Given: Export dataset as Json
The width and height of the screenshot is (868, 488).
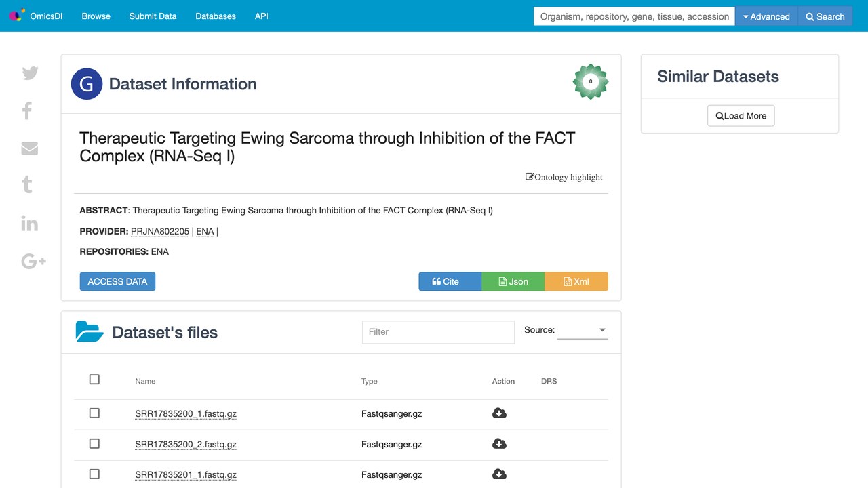Looking at the screenshot, I should point(513,281).
